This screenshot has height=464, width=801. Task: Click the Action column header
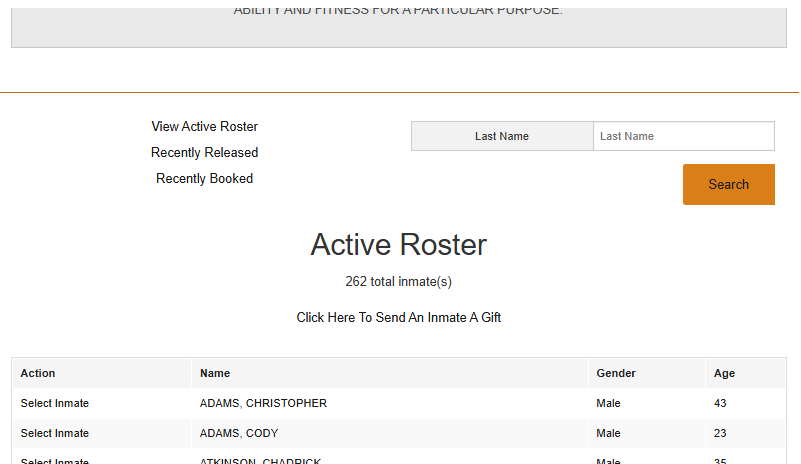(38, 373)
